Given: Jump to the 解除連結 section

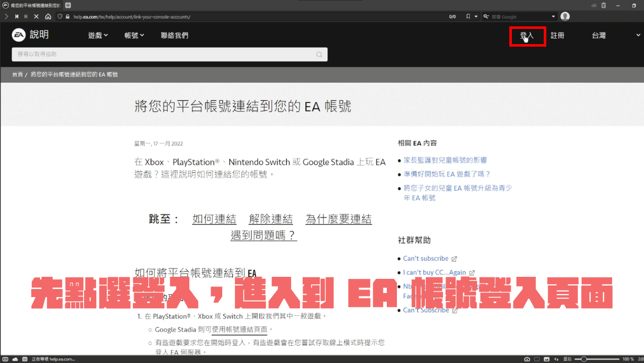Looking at the screenshot, I should pos(271,219).
